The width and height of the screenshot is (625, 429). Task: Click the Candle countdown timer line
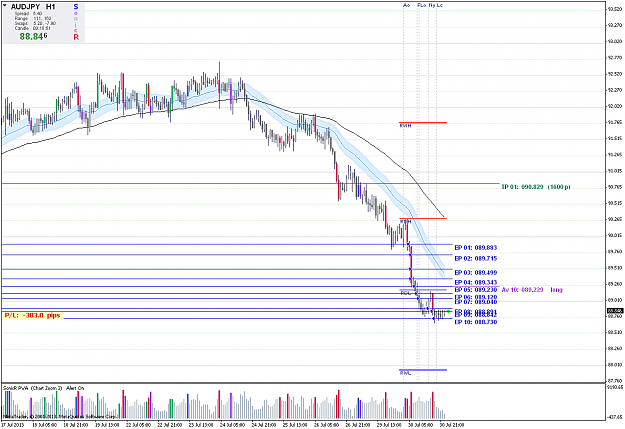tap(32, 28)
